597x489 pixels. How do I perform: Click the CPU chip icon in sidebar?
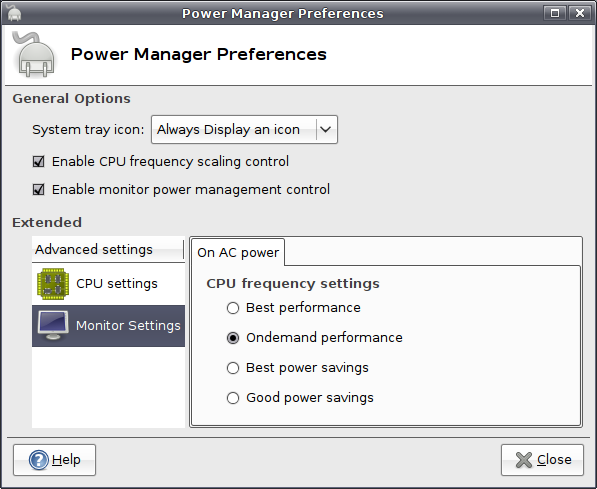[53, 284]
